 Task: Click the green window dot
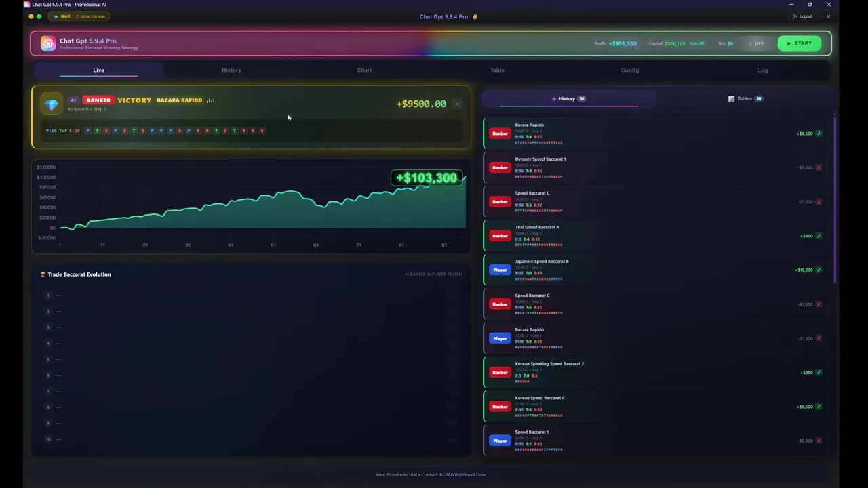pyautogui.click(x=39, y=16)
